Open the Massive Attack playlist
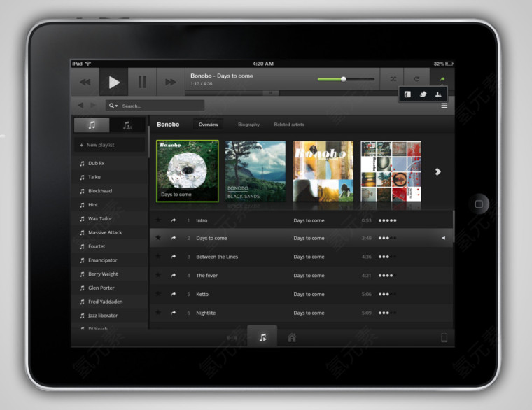Image resolution: width=532 pixels, height=410 pixels. click(109, 233)
